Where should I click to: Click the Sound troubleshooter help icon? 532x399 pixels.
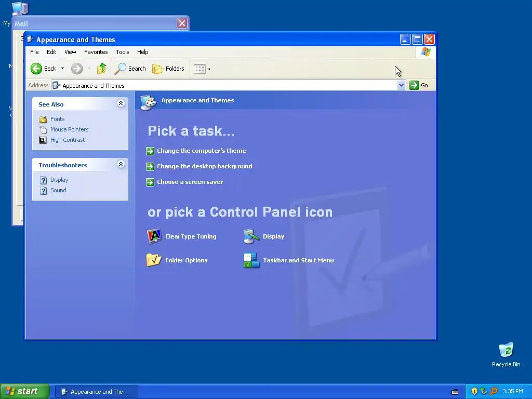click(x=44, y=191)
